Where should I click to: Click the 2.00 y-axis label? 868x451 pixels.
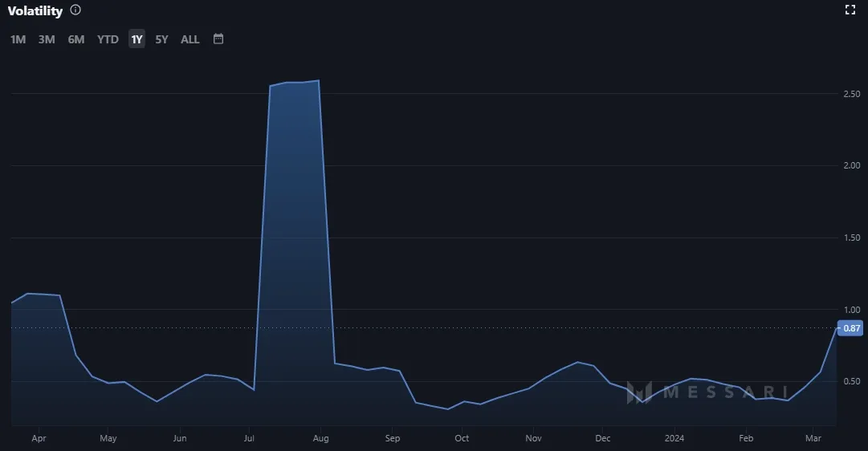pyautogui.click(x=852, y=165)
